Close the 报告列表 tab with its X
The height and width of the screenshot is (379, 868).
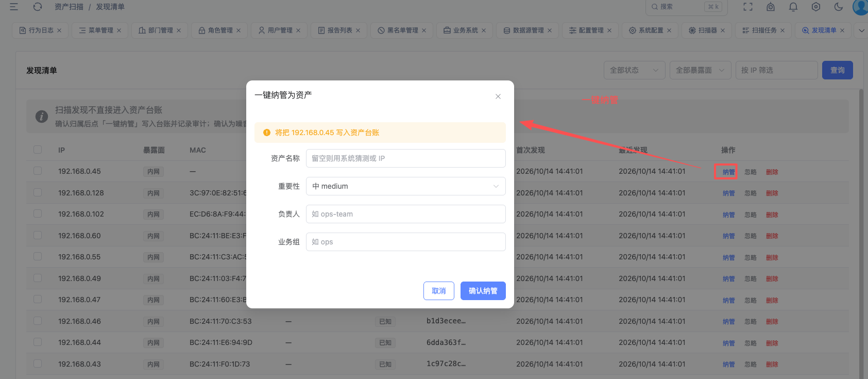(358, 30)
